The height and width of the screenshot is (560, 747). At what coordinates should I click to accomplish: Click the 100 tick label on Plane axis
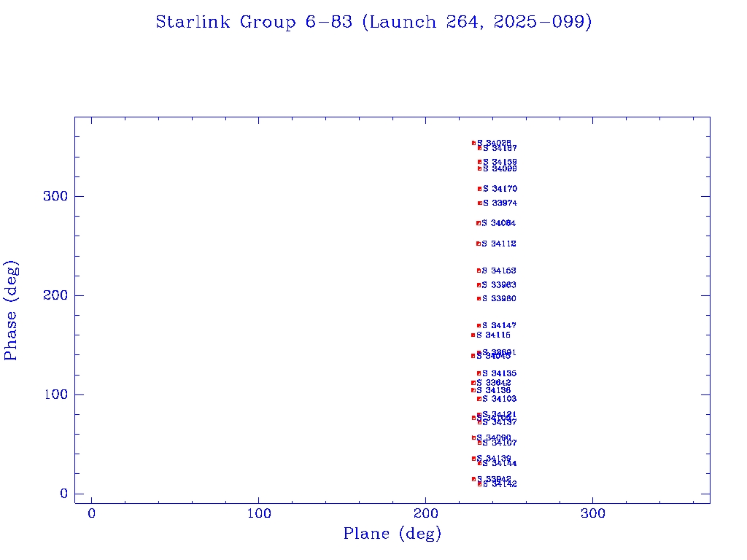[259, 514]
